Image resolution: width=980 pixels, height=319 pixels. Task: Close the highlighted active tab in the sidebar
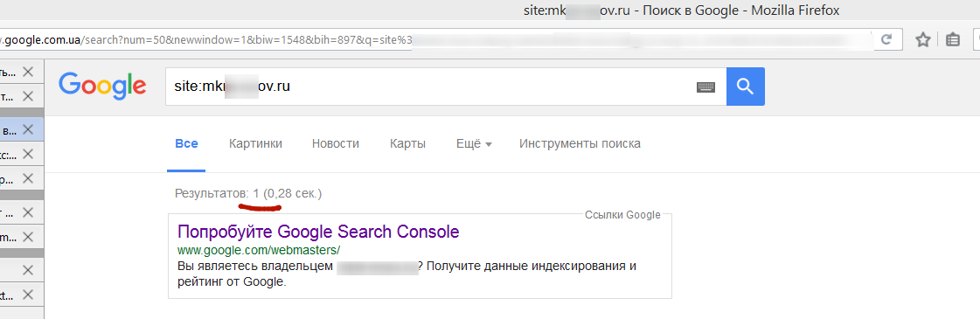[x=27, y=130]
